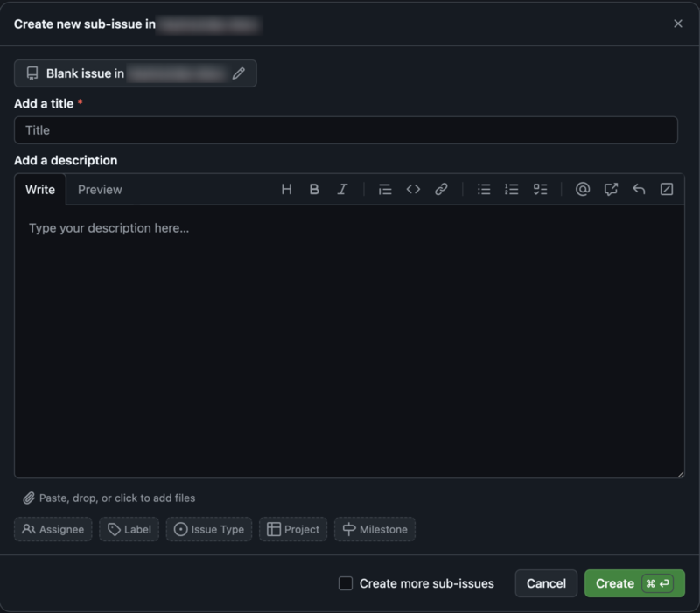Viewport: 700px width, 613px height.
Task: Insert a task list
Action: tap(539, 189)
